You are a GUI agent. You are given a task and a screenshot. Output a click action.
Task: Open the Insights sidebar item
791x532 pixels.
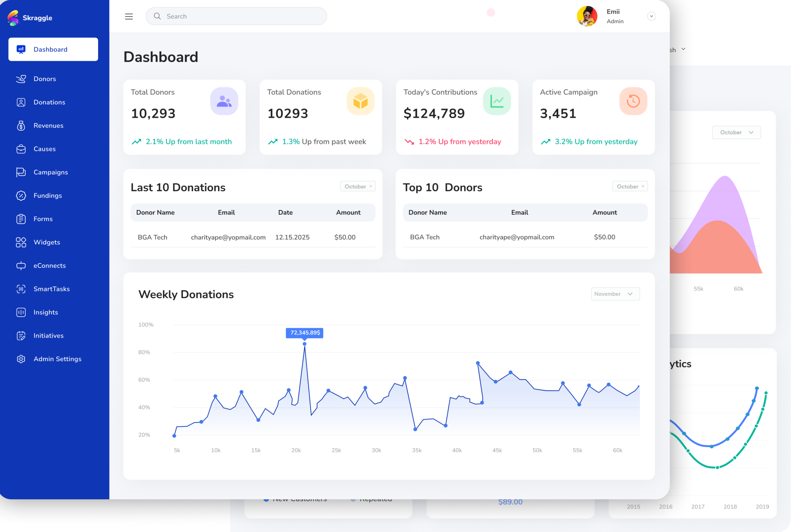[46, 312]
